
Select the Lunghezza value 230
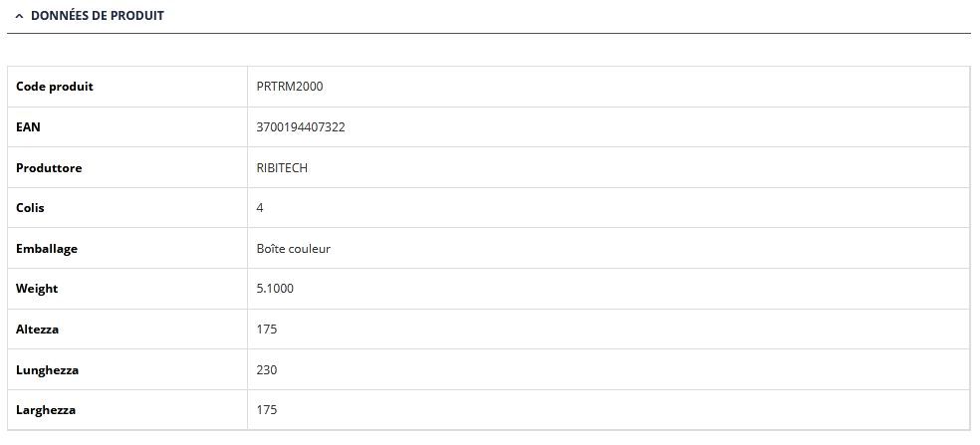point(267,370)
